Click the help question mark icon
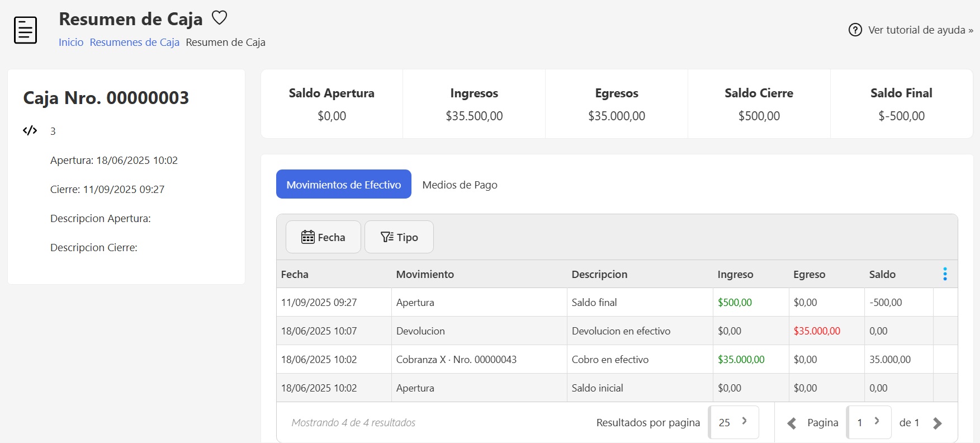Screen dimensions: 980x443 (x=855, y=30)
